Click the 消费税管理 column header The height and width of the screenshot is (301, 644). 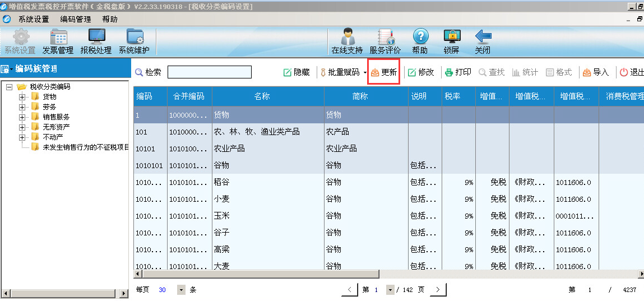coord(622,96)
